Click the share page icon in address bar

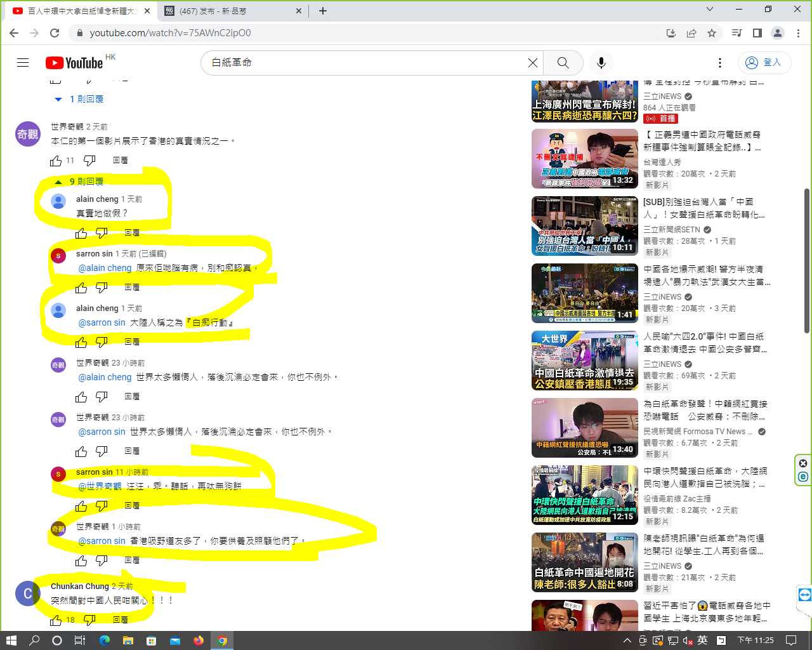click(691, 33)
